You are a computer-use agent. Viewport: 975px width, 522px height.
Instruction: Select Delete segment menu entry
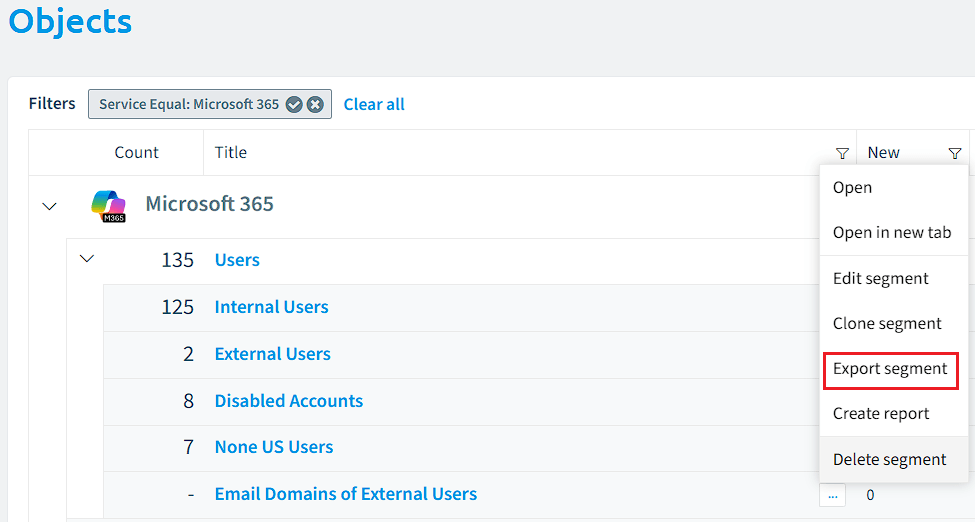point(894,459)
